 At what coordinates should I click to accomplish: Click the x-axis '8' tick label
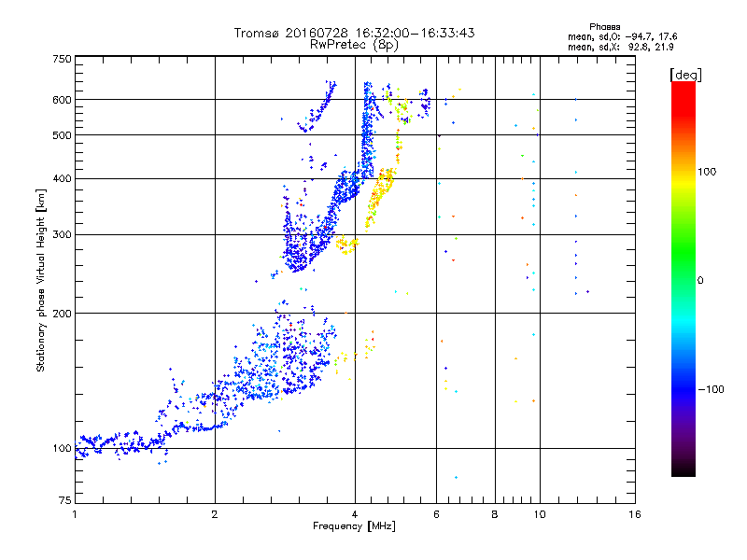coord(495,514)
